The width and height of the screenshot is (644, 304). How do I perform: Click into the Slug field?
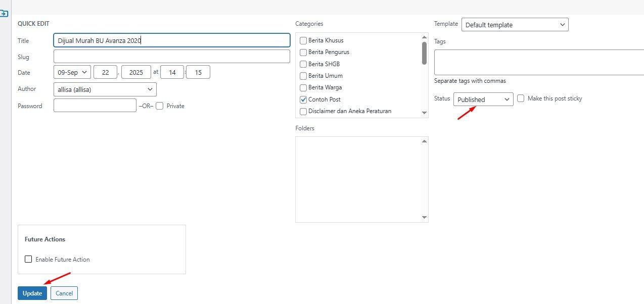(x=171, y=57)
